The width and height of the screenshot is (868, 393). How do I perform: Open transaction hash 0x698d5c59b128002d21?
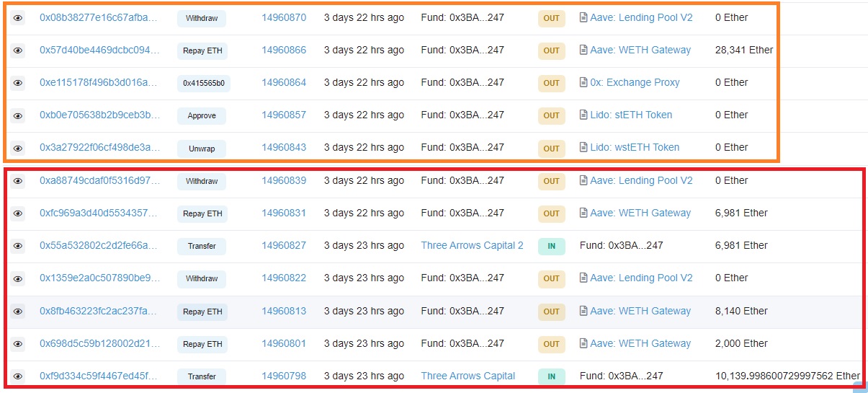coord(99,343)
